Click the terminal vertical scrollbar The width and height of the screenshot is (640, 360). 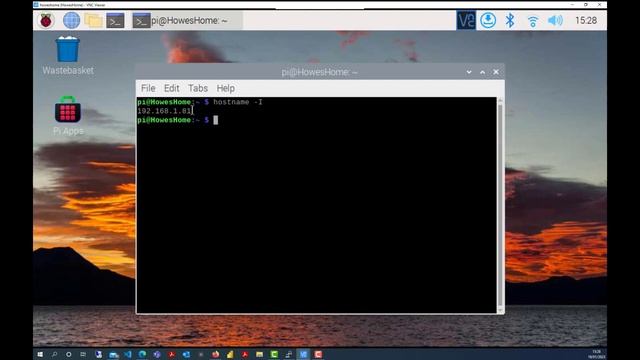(500, 205)
